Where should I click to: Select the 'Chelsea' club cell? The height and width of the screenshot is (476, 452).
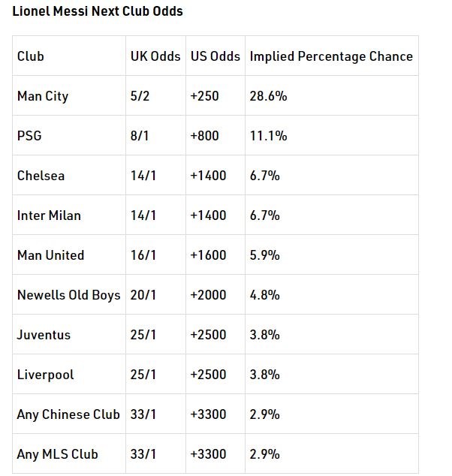(x=41, y=176)
